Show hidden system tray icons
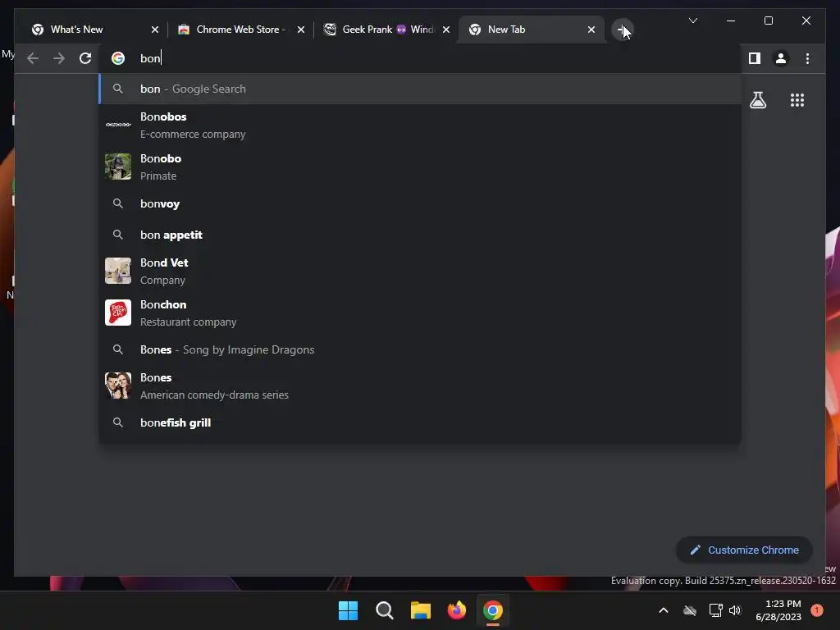 pyautogui.click(x=663, y=610)
